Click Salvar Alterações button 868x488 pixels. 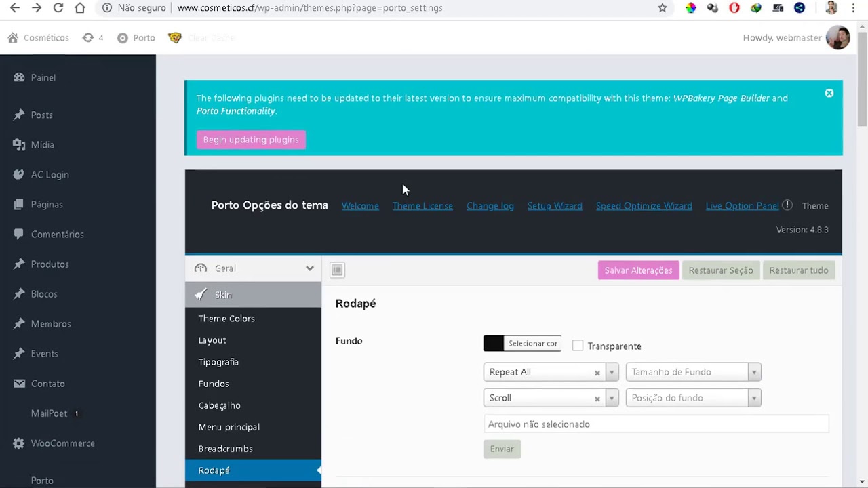point(638,270)
